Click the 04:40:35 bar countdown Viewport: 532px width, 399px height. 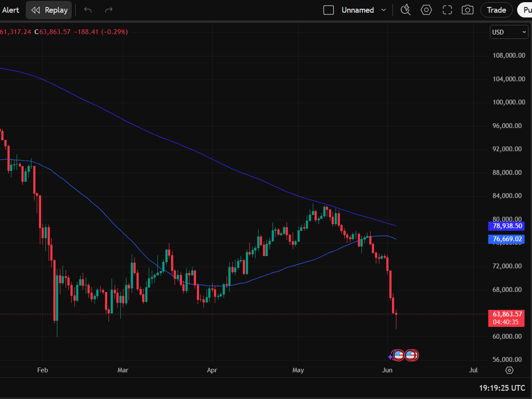(506, 322)
